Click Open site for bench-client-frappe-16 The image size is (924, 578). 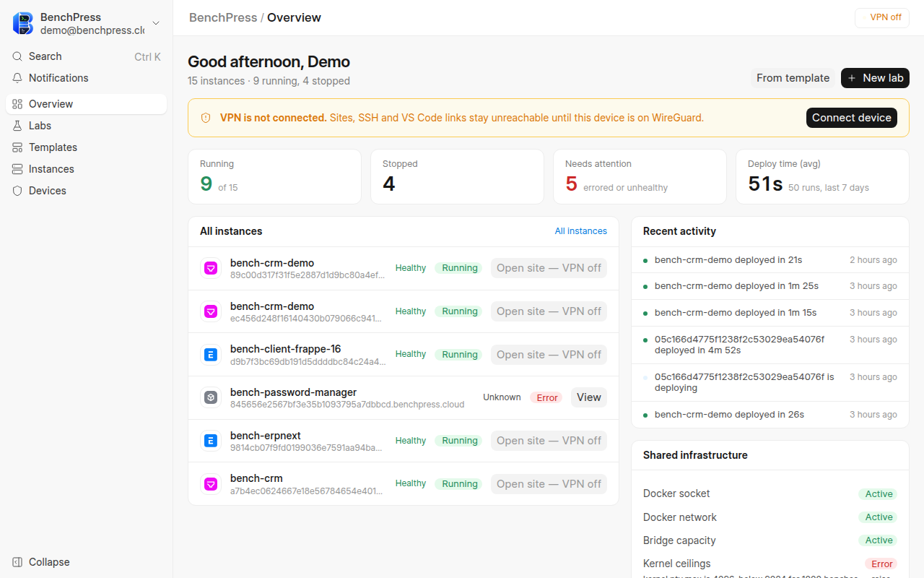(x=549, y=355)
